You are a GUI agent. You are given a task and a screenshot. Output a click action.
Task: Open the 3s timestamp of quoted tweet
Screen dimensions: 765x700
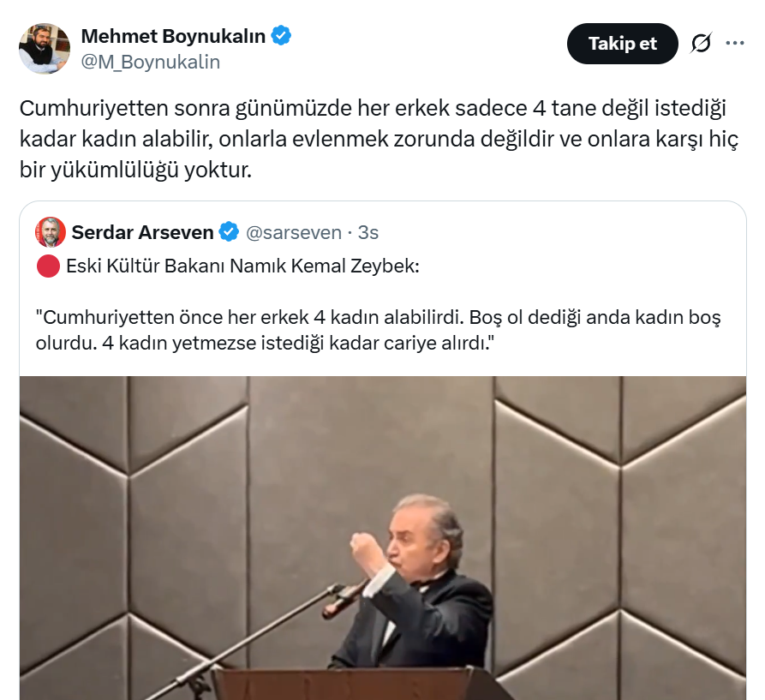368,233
